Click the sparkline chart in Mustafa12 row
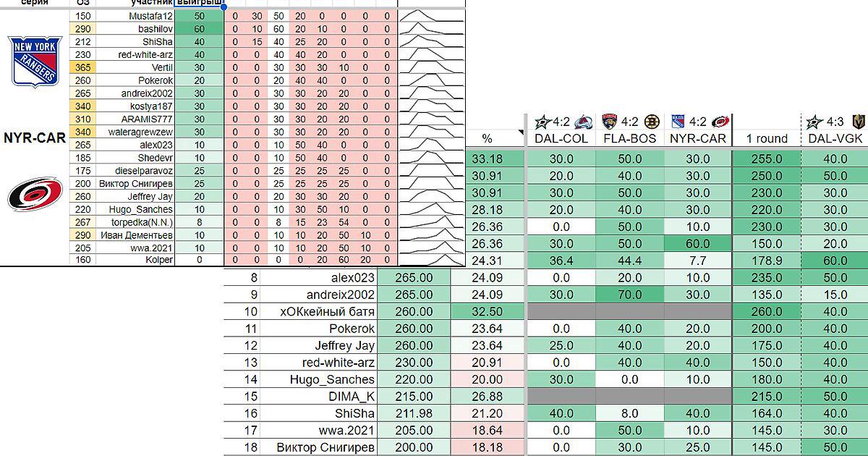 click(432, 16)
